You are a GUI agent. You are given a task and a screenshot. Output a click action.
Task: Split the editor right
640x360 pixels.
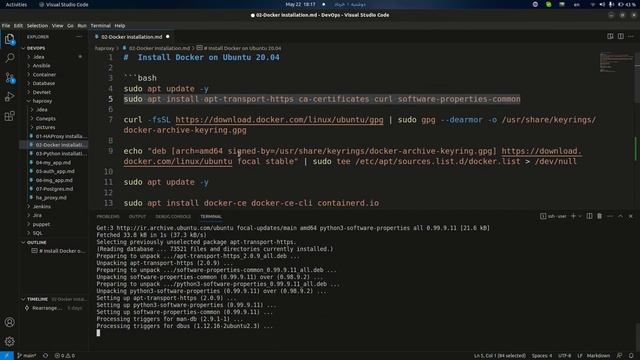(x=620, y=36)
